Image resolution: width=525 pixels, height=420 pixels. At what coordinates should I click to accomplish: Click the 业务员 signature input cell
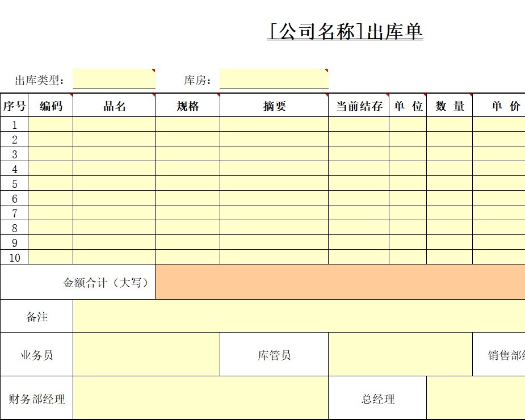pyautogui.click(x=146, y=354)
